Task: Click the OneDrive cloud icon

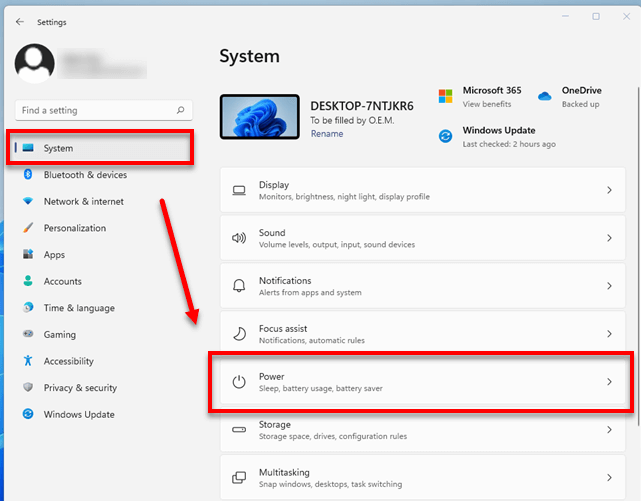Action: (x=545, y=96)
